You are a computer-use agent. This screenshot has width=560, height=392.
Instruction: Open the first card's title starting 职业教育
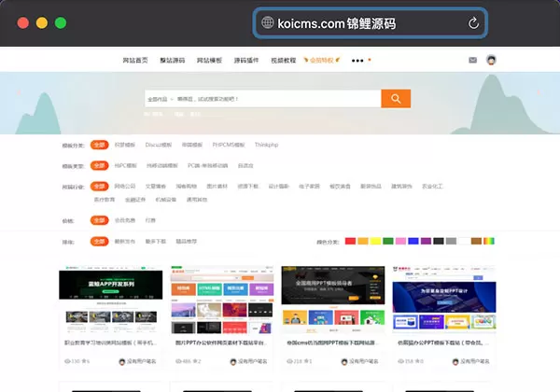(x=110, y=343)
